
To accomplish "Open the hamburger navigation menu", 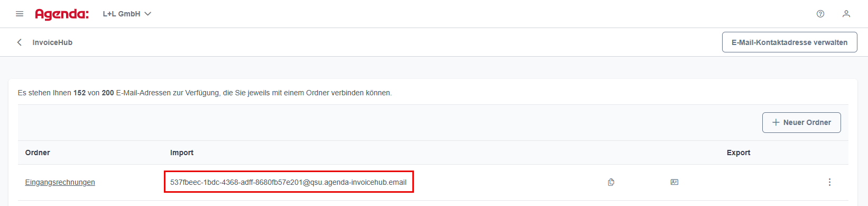I will 20,14.
